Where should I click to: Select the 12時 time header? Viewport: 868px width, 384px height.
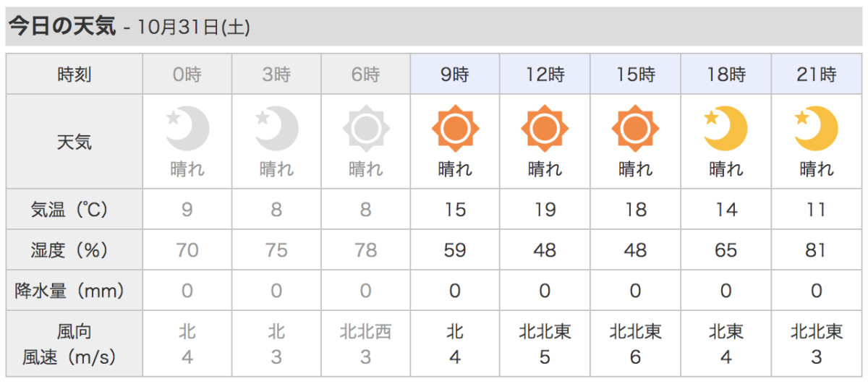(x=545, y=74)
